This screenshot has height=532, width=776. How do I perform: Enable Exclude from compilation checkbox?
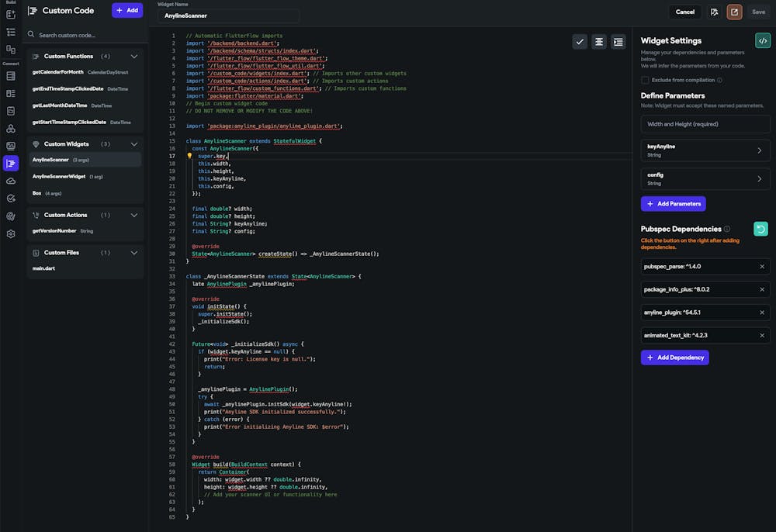pos(645,80)
